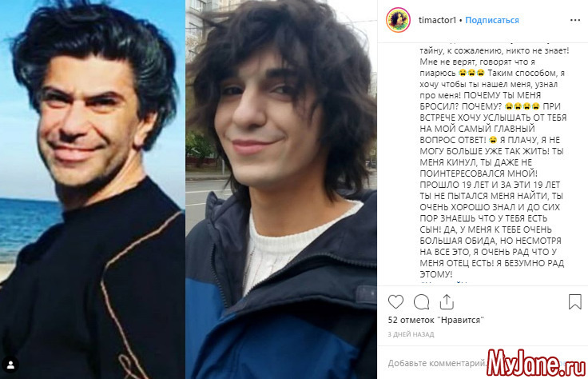
Task: Click the tagged people icon on photo
Action: tap(10, 365)
